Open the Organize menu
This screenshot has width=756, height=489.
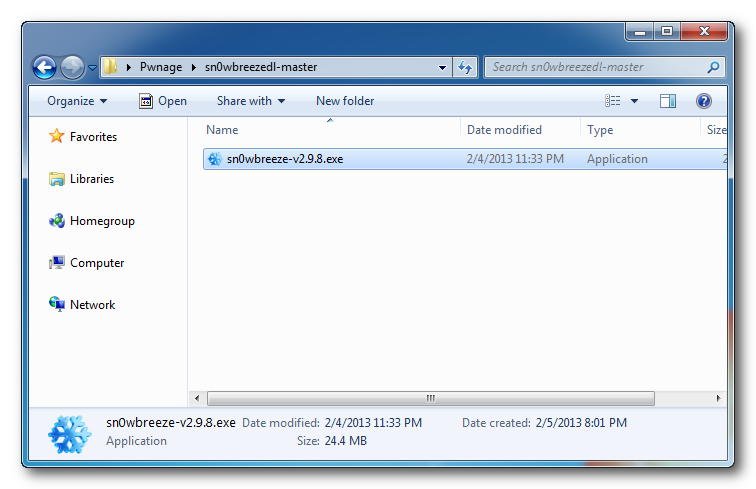tap(77, 101)
